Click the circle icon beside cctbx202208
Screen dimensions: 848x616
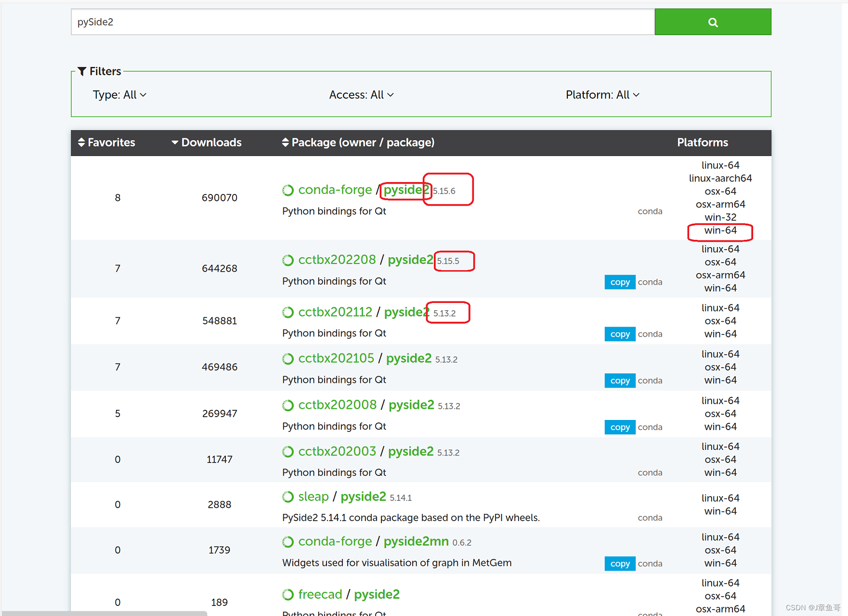tap(288, 260)
